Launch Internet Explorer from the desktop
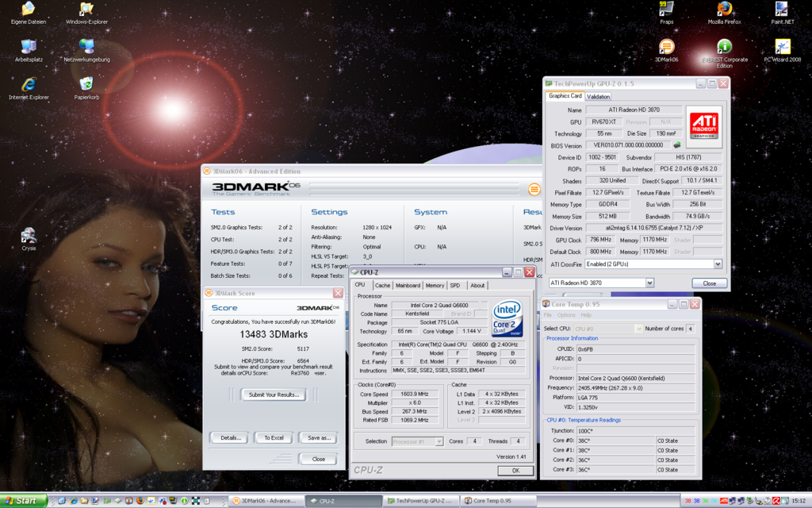812x508 pixels. [x=29, y=88]
